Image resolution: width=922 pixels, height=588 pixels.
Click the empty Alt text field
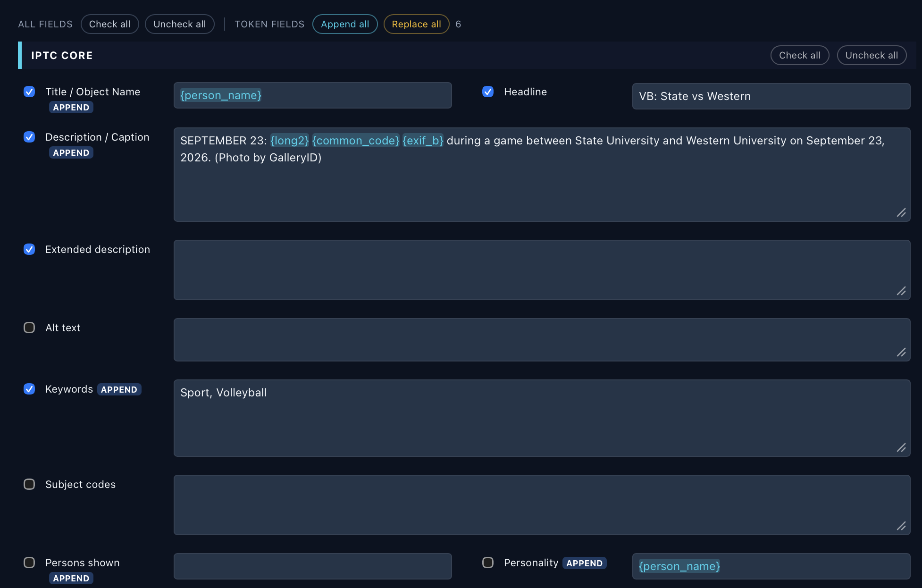pyautogui.click(x=542, y=340)
